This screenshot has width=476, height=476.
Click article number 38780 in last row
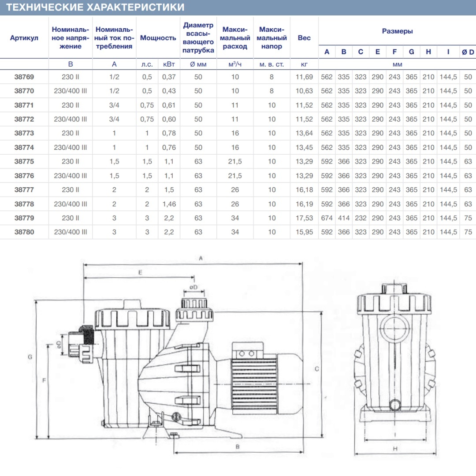[24, 232]
